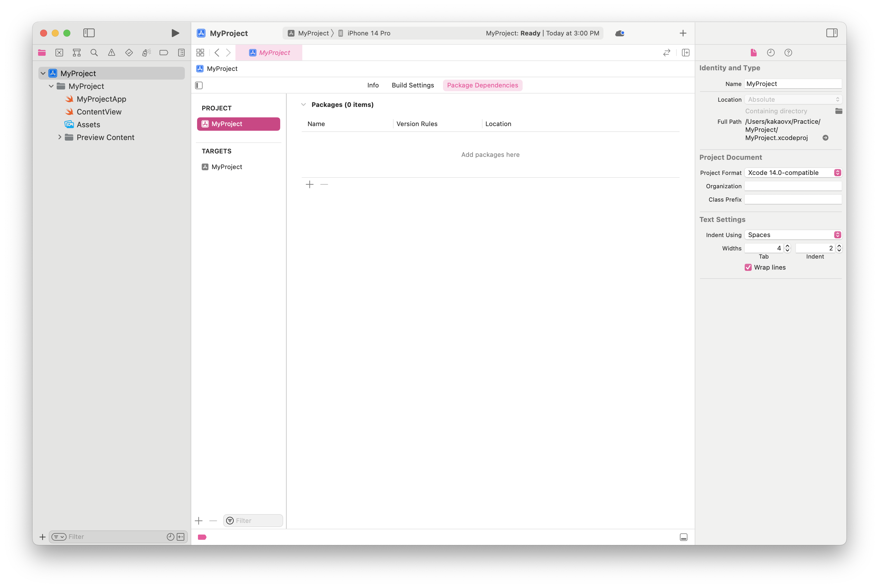Click the add editor split icon
Viewport: 879px width, 588px height.
click(685, 53)
